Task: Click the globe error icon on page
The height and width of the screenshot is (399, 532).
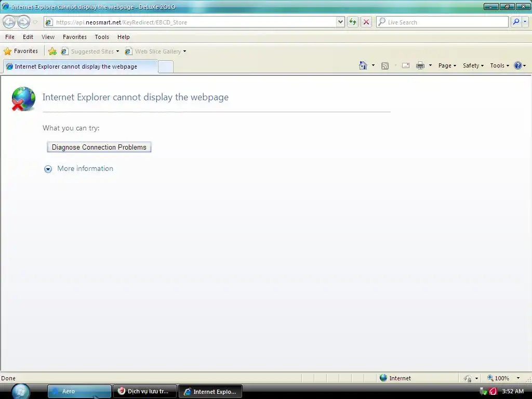Action: 23,99
